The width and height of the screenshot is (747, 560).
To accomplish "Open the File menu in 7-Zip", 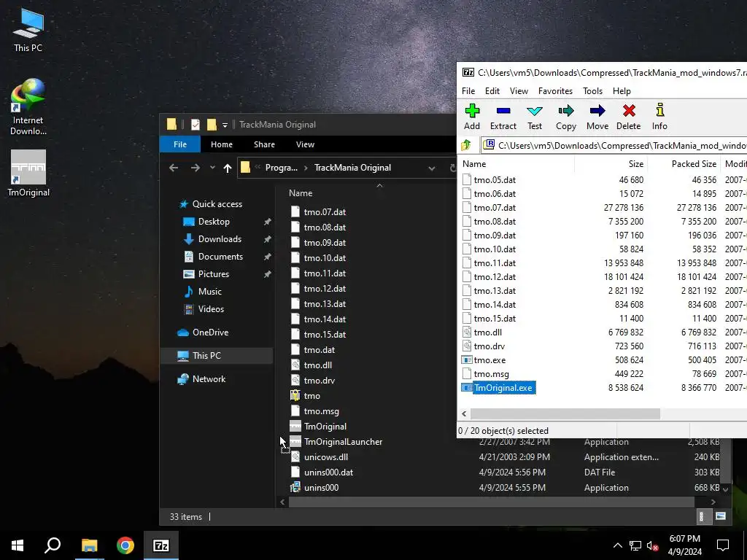I will (x=468, y=91).
